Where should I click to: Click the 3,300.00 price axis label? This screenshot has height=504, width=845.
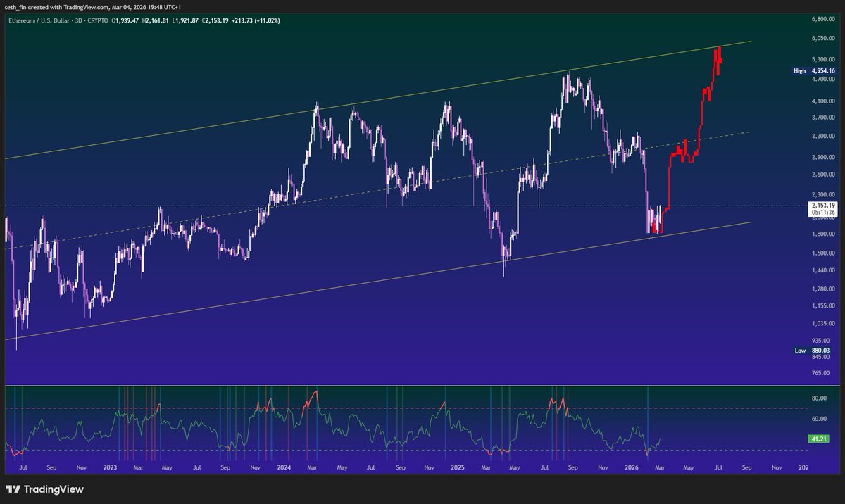click(x=822, y=136)
